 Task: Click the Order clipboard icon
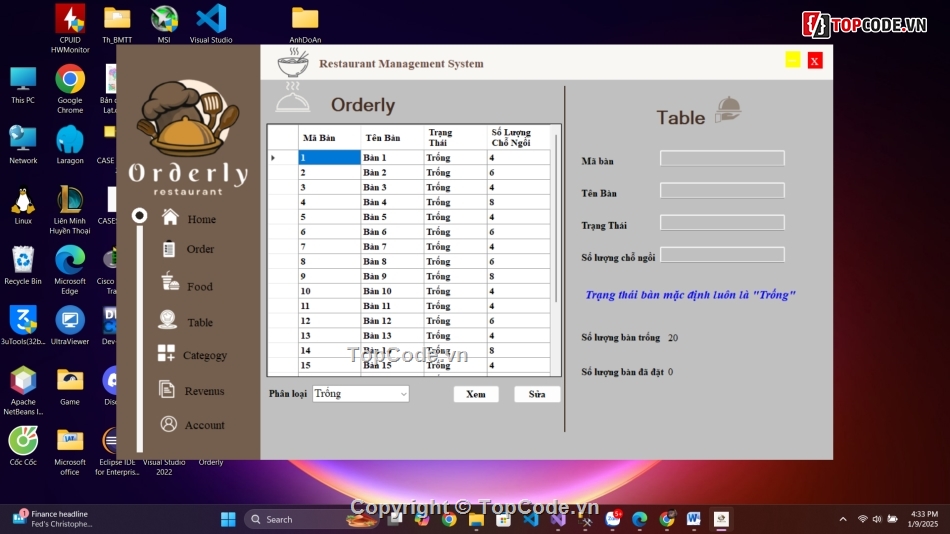point(168,249)
